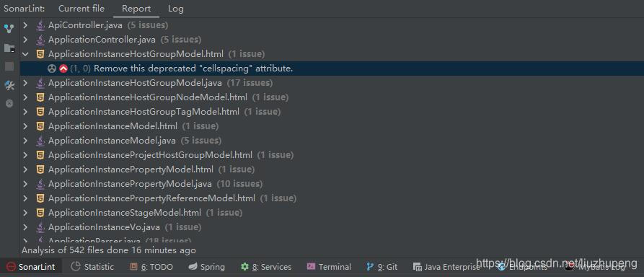644x277 pixels.
Task: Open the 8: Services tool window
Action: tap(266, 267)
